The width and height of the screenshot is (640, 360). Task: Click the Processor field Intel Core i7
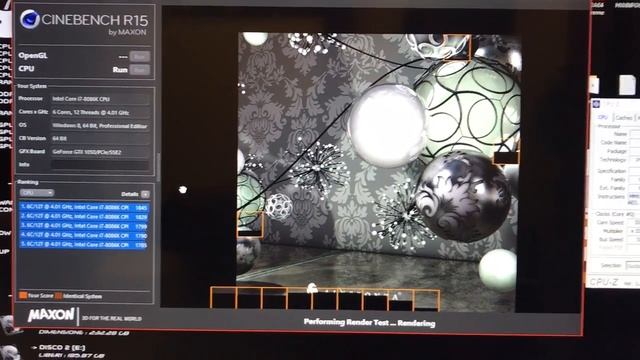[x=100, y=99]
